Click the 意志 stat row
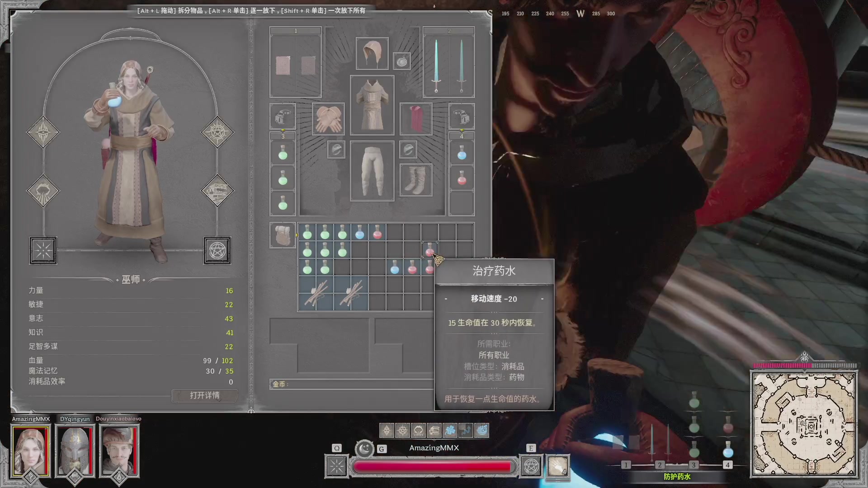 pyautogui.click(x=131, y=319)
